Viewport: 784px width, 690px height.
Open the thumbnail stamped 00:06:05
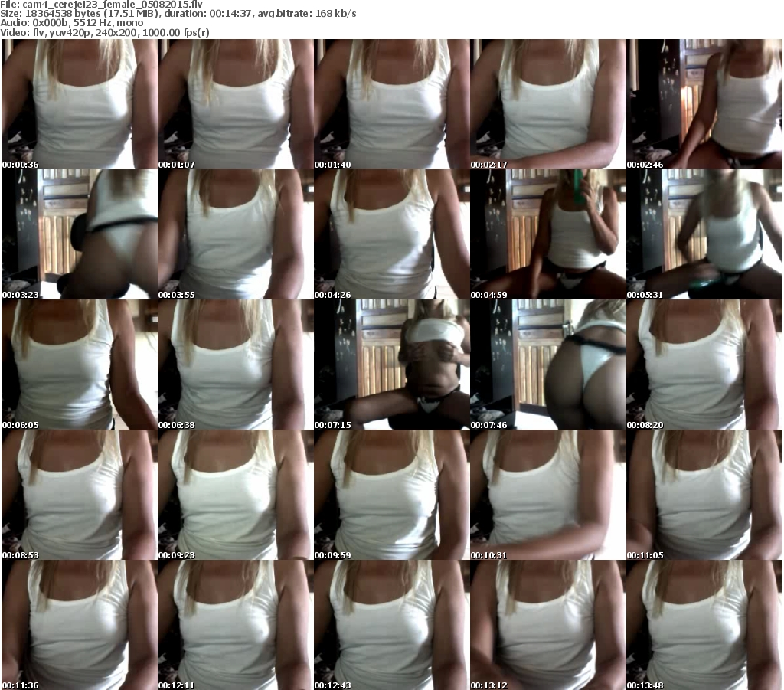pyautogui.click(x=80, y=365)
